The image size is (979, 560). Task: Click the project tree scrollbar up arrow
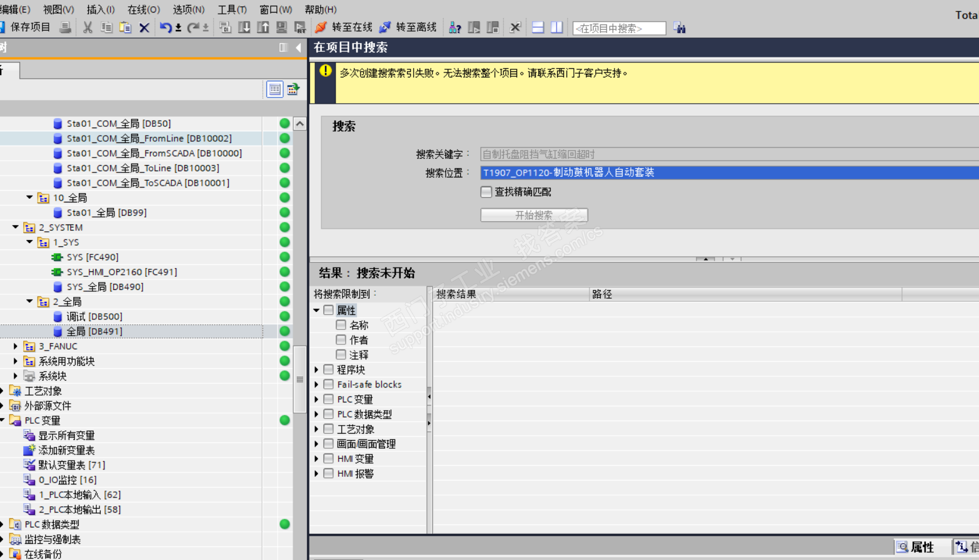coord(299,124)
